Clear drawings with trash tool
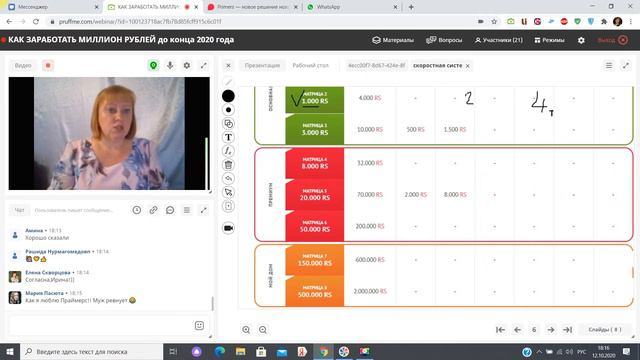The height and width of the screenshot is (360, 640). coord(228,164)
